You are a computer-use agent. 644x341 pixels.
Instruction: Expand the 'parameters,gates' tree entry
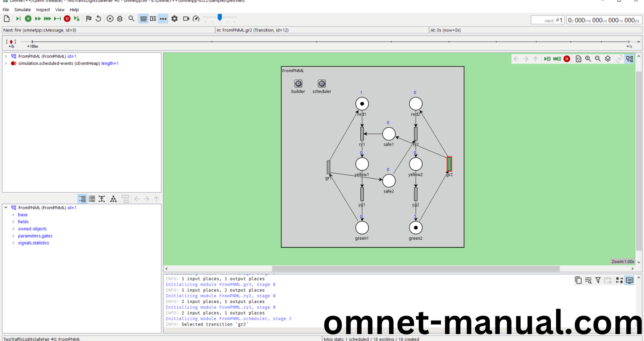pos(13,236)
